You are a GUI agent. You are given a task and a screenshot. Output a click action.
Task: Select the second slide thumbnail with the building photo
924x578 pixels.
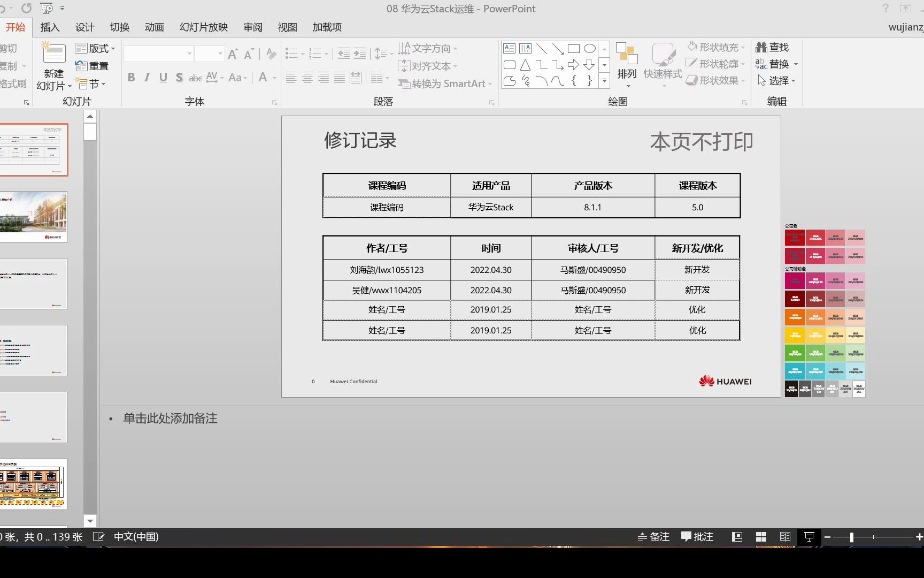[x=33, y=217]
